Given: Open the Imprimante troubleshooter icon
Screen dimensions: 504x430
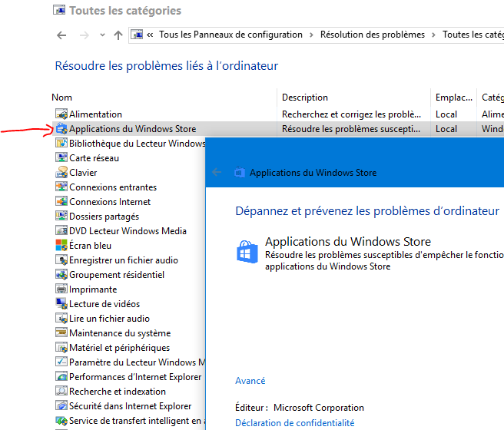Looking at the screenshot, I should [x=61, y=289].
